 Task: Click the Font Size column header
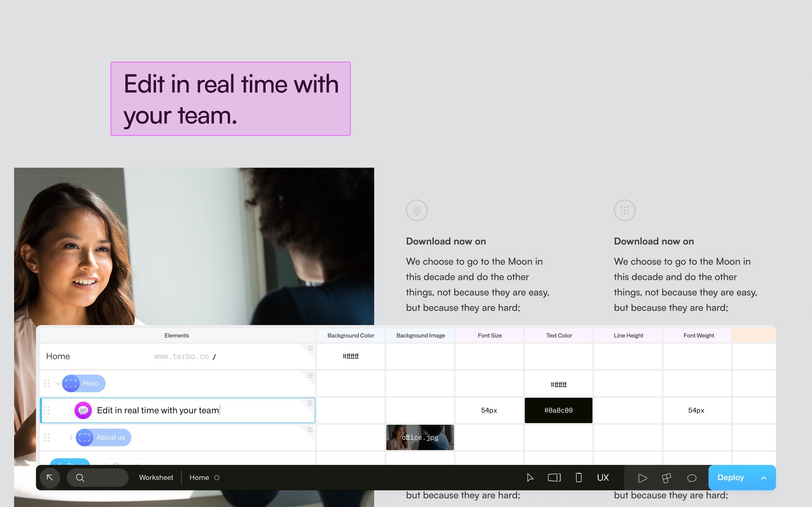[x=489, y=335]
